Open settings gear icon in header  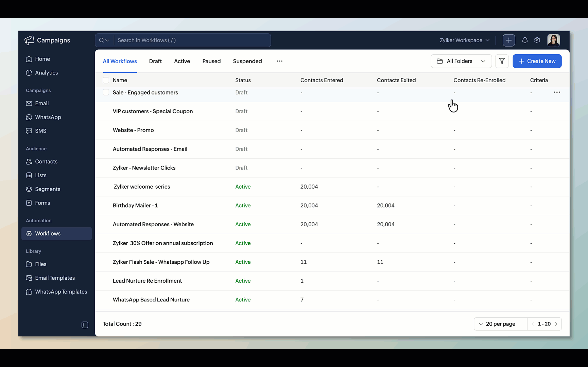coord(537,40)
